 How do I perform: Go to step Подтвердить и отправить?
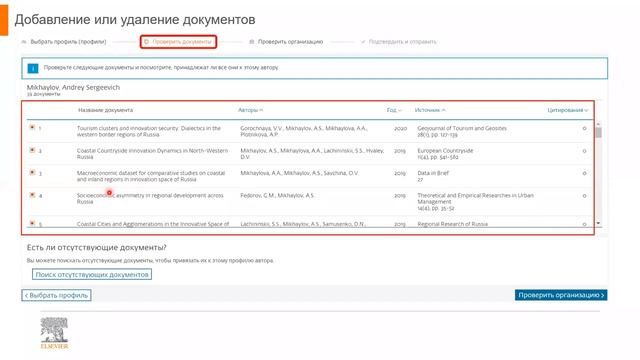point(399,42)
